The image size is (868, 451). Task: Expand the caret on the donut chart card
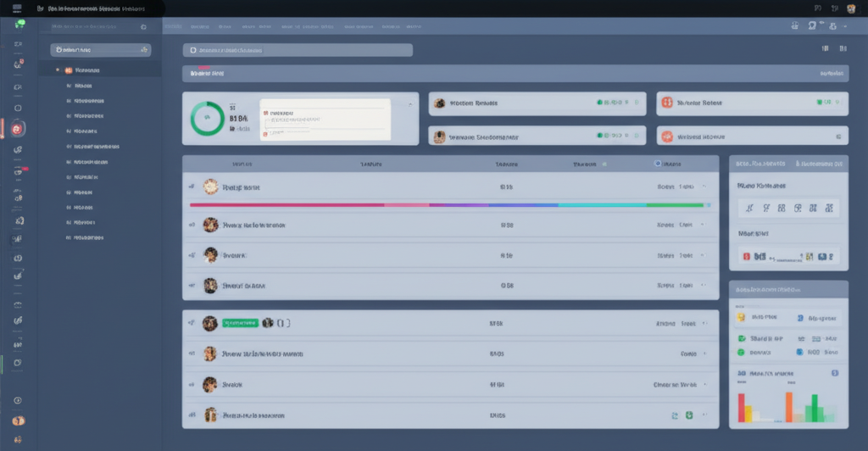point(410,104)
